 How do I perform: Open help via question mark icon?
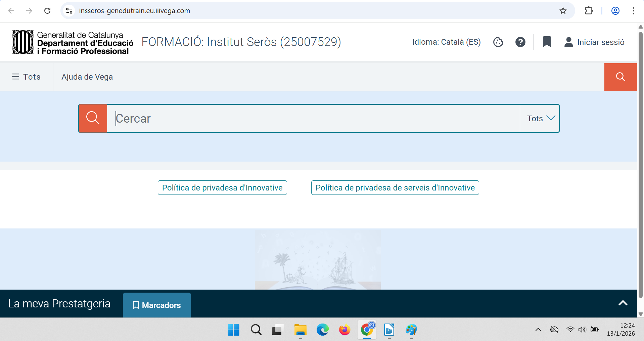click(x=520, y=42)
